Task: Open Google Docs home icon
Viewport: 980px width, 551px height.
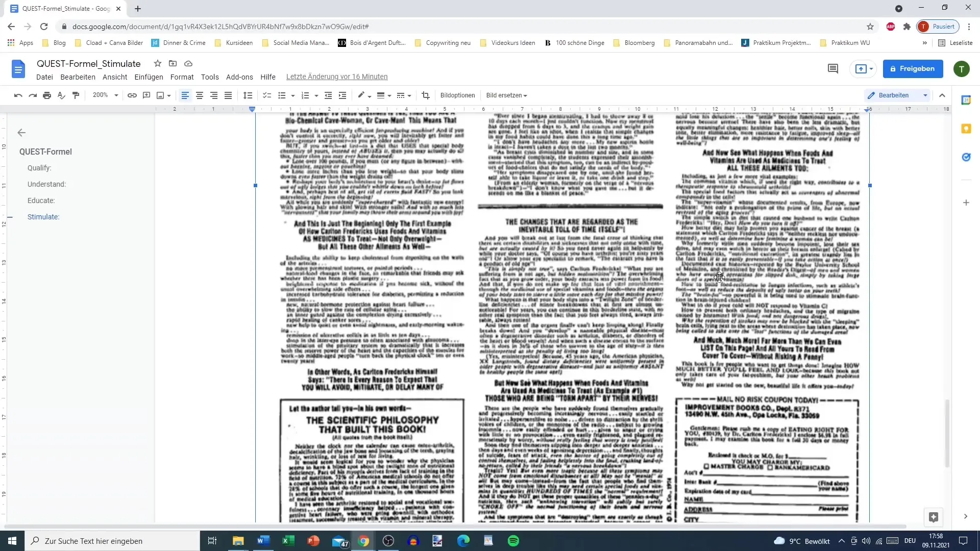Action: [x=18, y=69]
